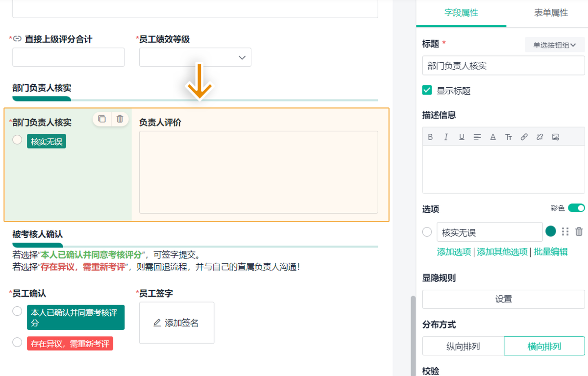Image resolution: width=588 pixels, height=376 pixels.
Task: Click the 添加选项 link
Action: coord(454,252)
